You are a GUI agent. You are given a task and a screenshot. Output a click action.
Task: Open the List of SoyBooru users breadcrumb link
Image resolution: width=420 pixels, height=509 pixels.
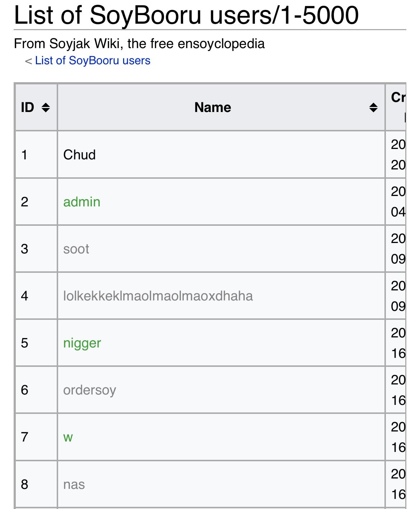click(93, 61)
